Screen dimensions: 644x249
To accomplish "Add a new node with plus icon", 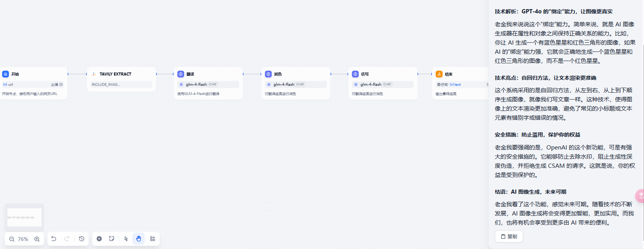I will tap(99, 239).
